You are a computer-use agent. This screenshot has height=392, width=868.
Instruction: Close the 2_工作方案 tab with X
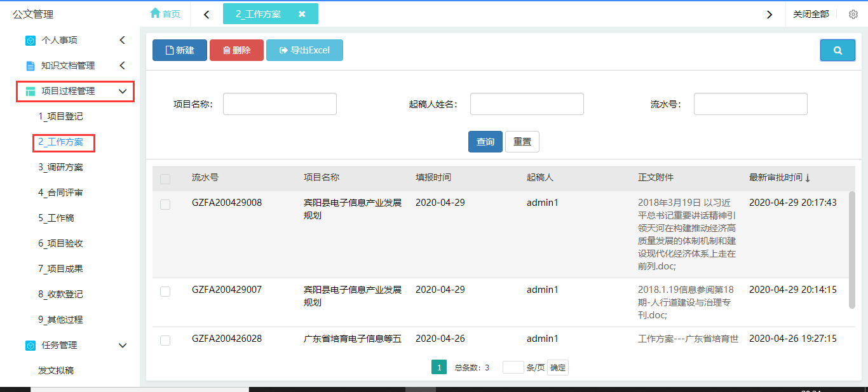302,14
